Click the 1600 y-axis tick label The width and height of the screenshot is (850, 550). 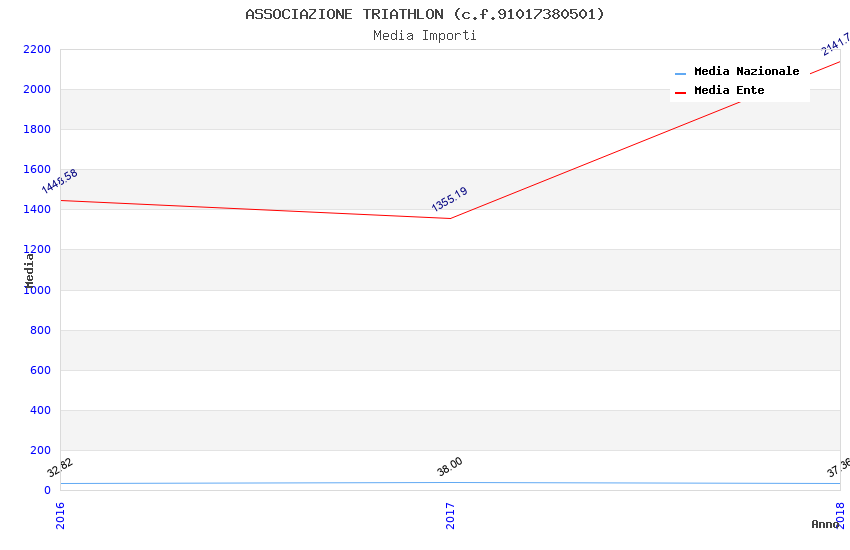tap(37, 170)
